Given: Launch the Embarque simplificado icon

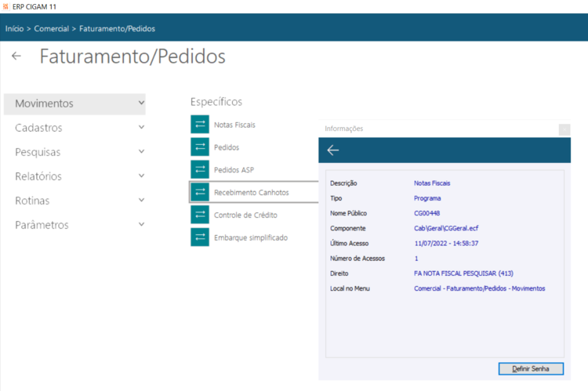Looking at the screenshot, I should point(200,237).
